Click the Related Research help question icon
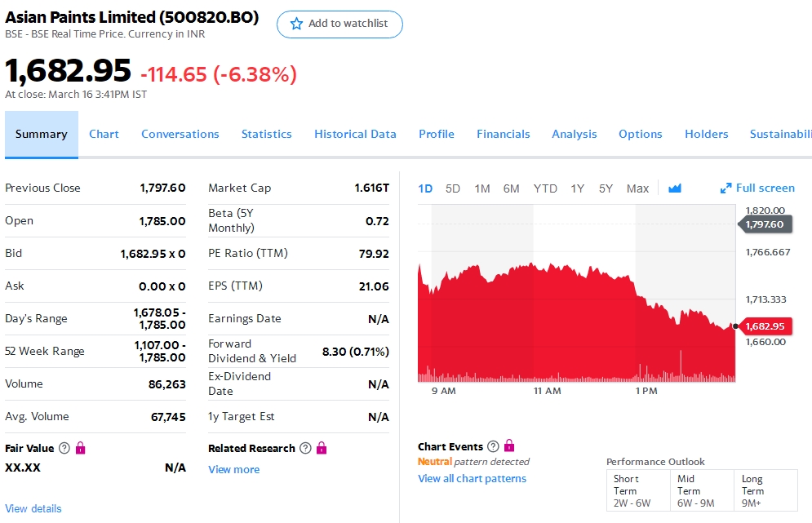 [x=305, y=448]
